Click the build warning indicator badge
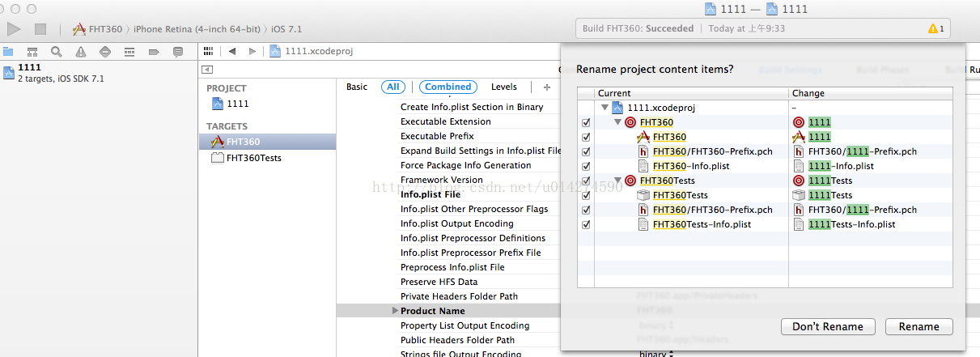Screen dimensions: 980x357 [935, 28]
